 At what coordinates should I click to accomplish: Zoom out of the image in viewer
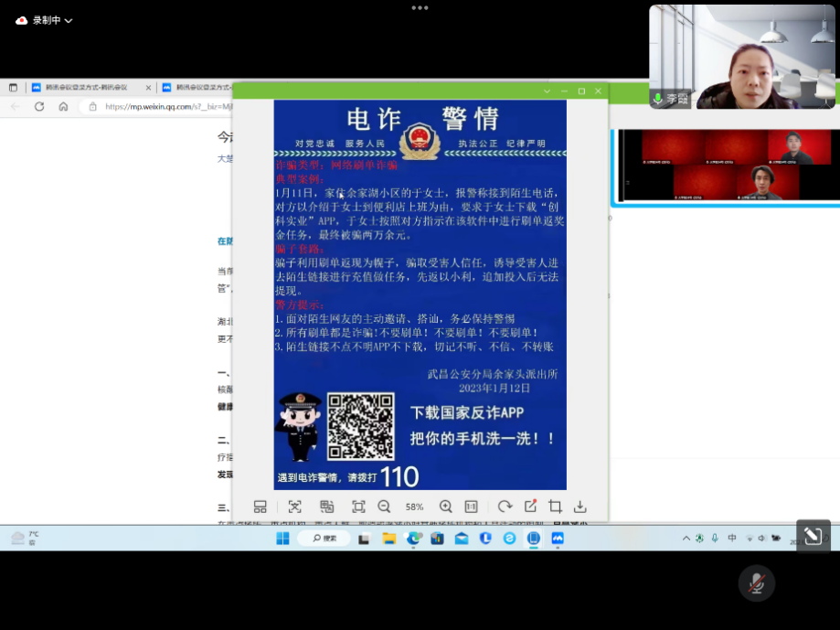(x=384, y=507)
